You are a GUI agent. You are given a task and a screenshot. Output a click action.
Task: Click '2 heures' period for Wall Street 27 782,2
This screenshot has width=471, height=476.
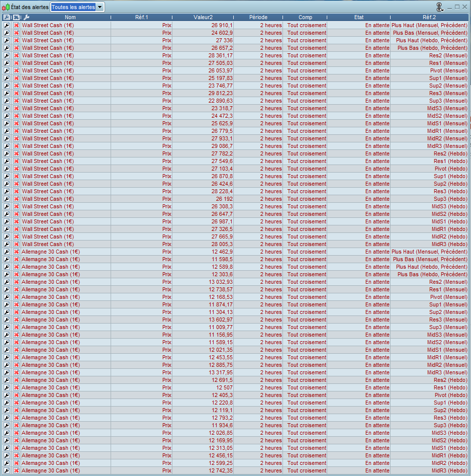pyautogui.click(x=271, y=153)
